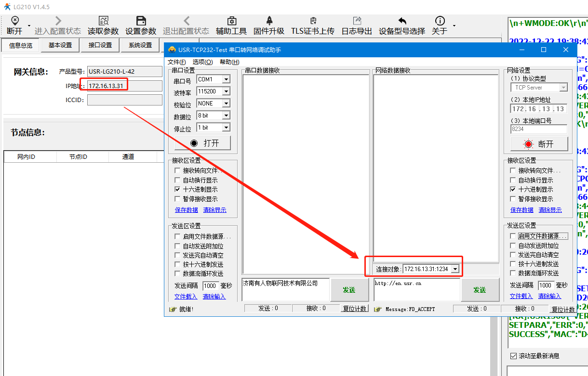The image size is (588, 376).
Task: Expand the 连接对象 connection target dropdown
Action: (454, 269)
